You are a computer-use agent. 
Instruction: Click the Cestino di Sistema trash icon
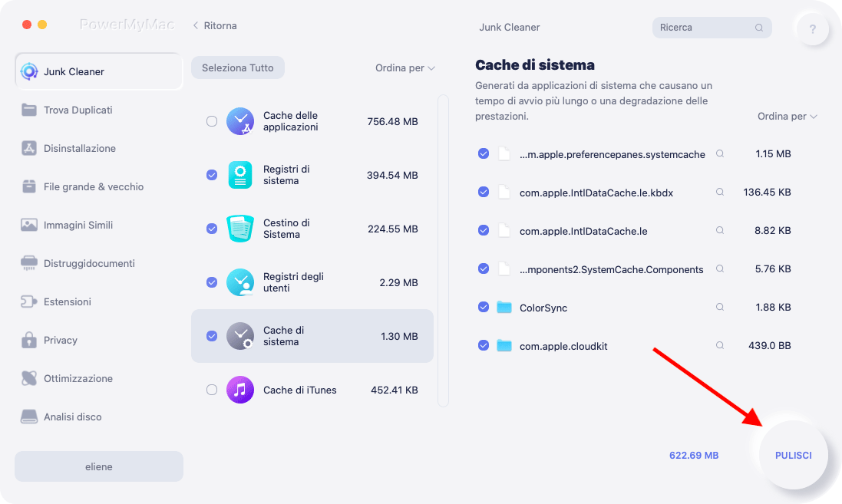(240, 229)
